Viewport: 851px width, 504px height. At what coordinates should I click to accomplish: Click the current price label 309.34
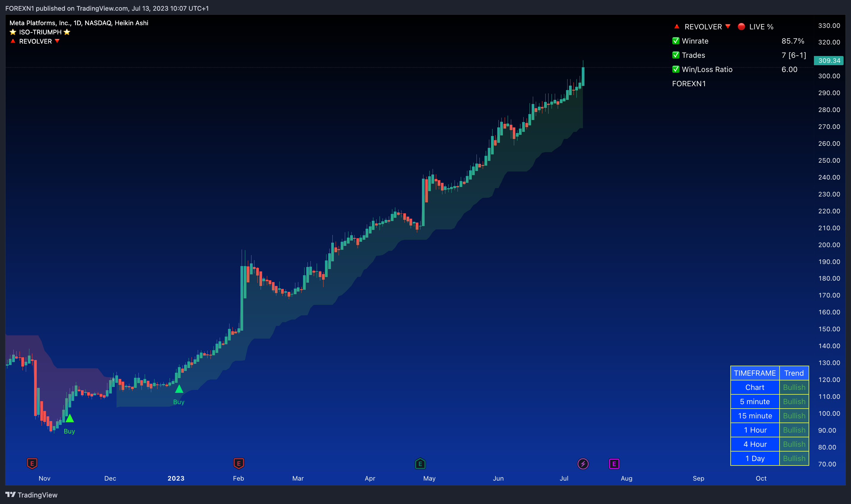coord(828,60)
